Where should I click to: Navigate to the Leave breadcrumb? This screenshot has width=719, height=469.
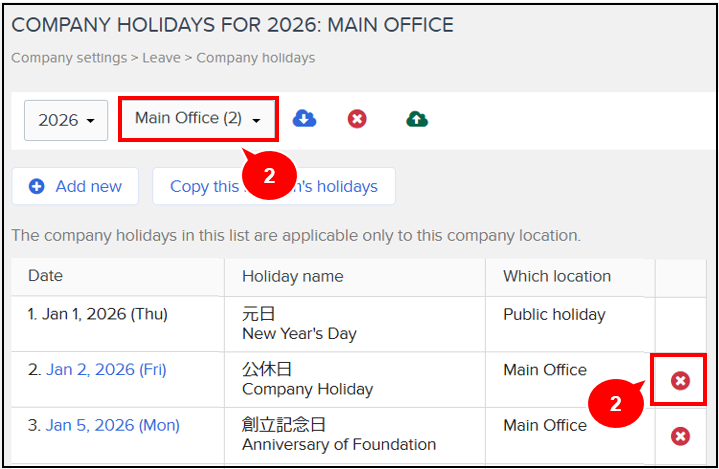tap(161, 58)
